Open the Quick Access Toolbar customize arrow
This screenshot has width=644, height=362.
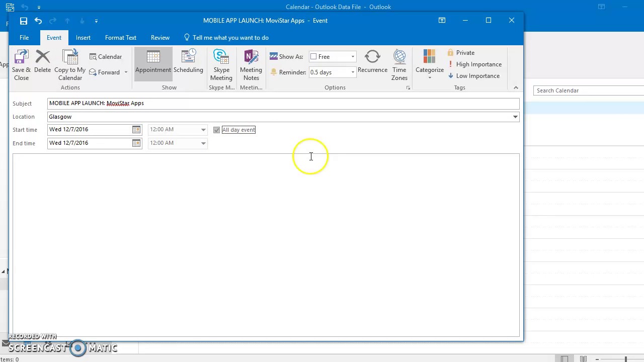(96, 21)
